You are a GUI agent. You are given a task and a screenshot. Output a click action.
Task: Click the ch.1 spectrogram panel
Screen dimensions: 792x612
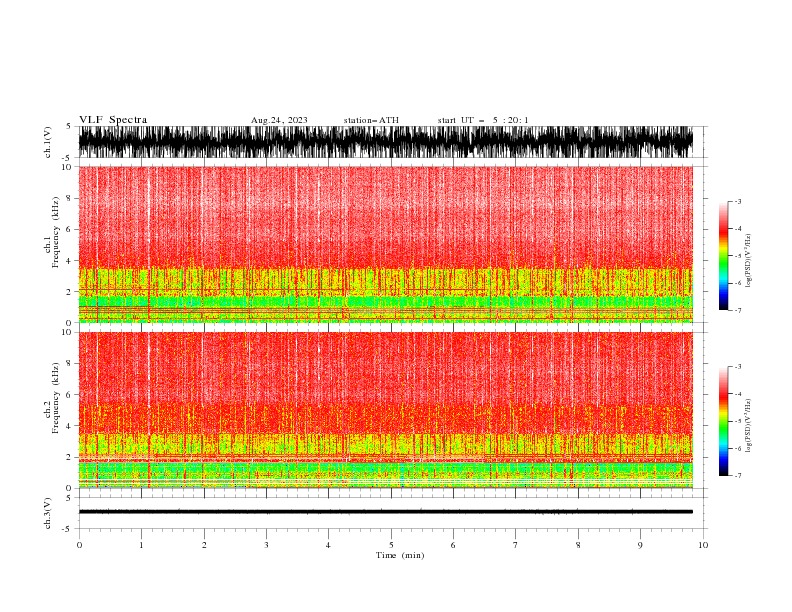click(385, 244)
